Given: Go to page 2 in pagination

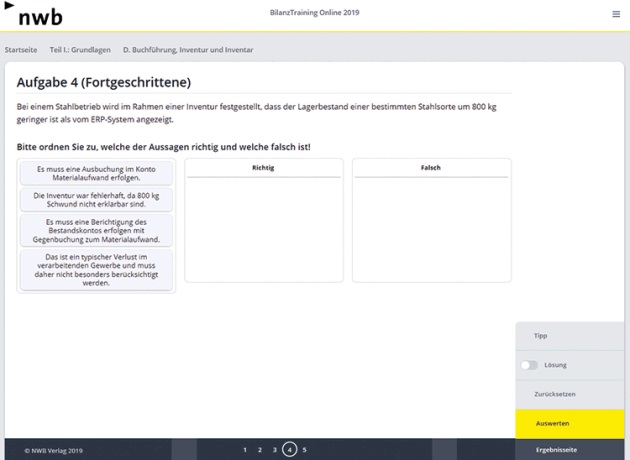Looking at the screenshot, I should click(260, 450).
